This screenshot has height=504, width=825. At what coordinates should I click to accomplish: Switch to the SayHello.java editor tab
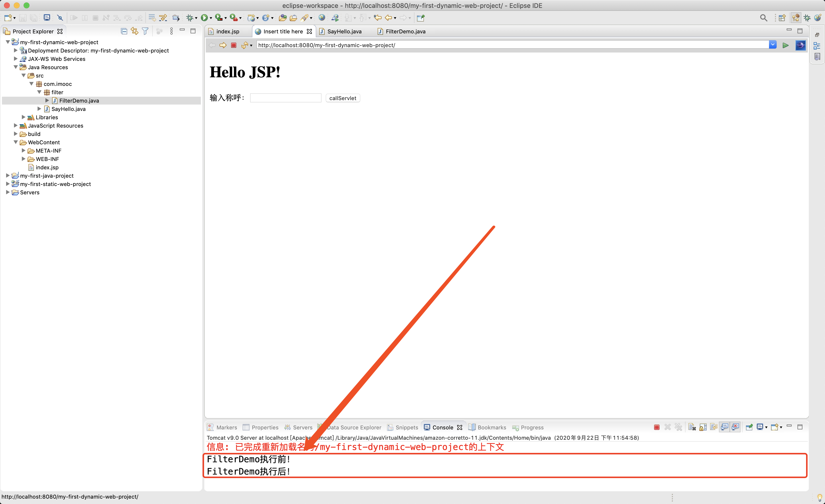pos(344,31)
